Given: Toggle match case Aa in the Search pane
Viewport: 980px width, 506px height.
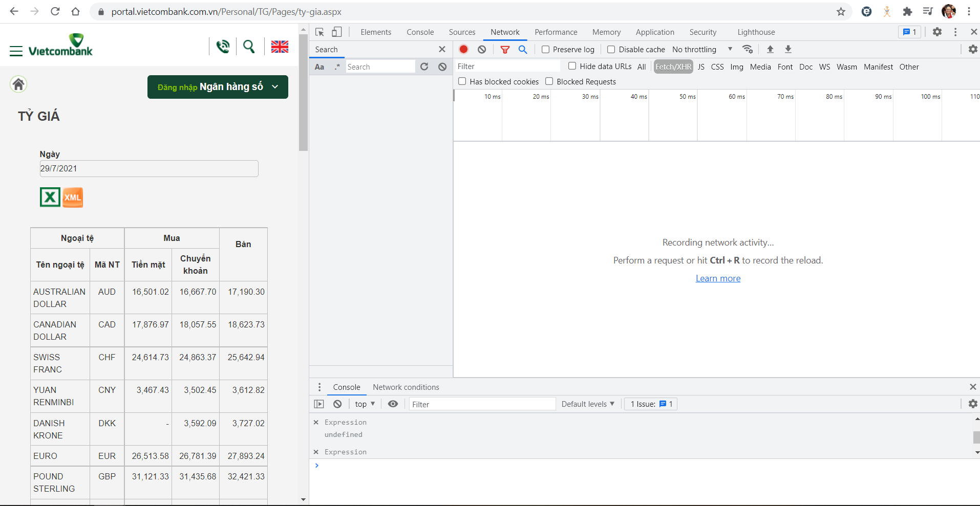Looking at the screenshot, I should point(319,67).
